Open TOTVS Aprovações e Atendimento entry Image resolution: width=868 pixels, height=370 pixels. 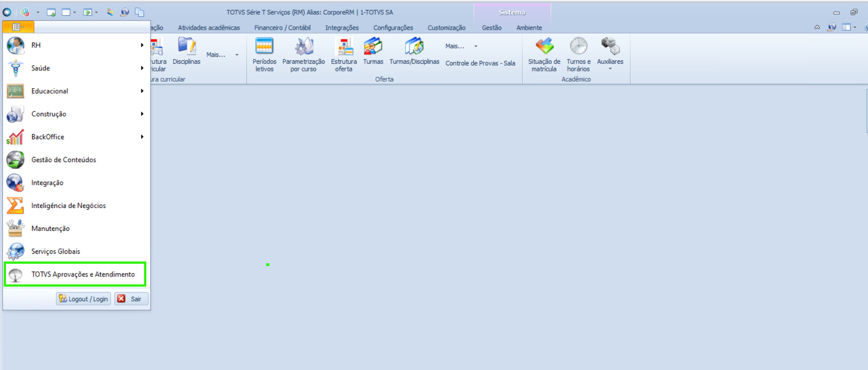click(x=75, y=274)
